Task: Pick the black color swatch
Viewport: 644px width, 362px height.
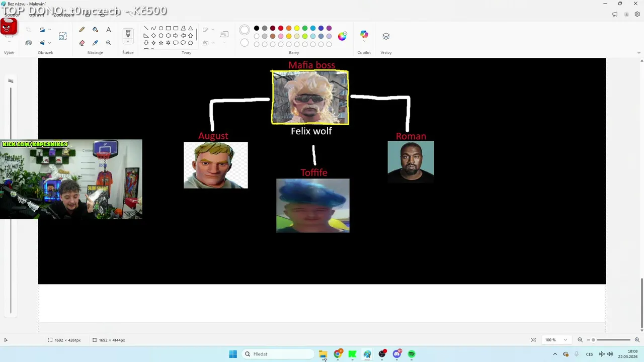Action: click(x=257, y=28)
